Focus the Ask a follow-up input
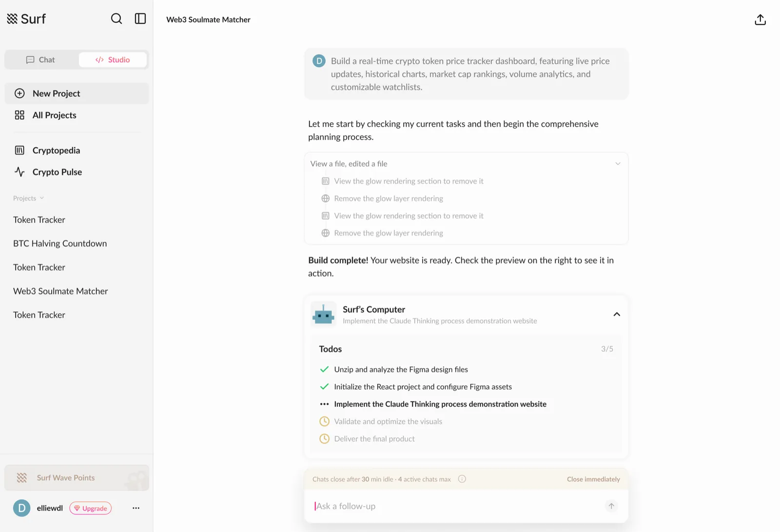The image size is (780, 532). [456, 506]
